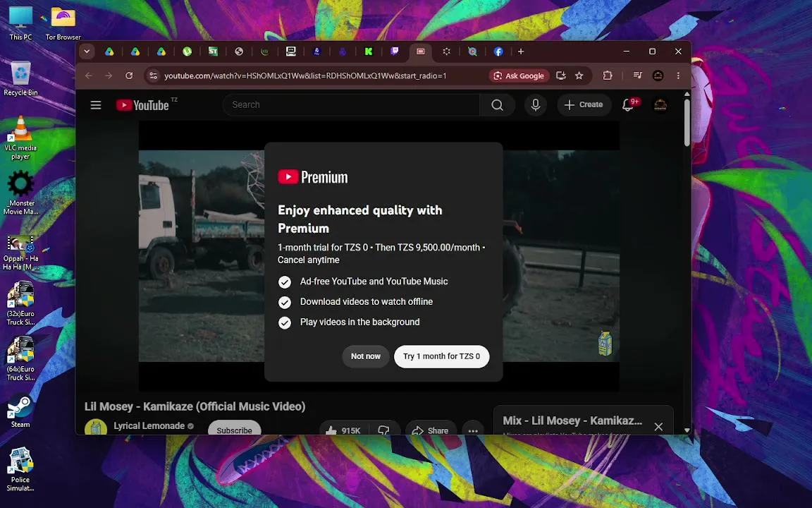The height and width of the screenshot is (508, 812).
Task: Open Recycle Bin desktop icon
Action: click(x=20, y=78)
